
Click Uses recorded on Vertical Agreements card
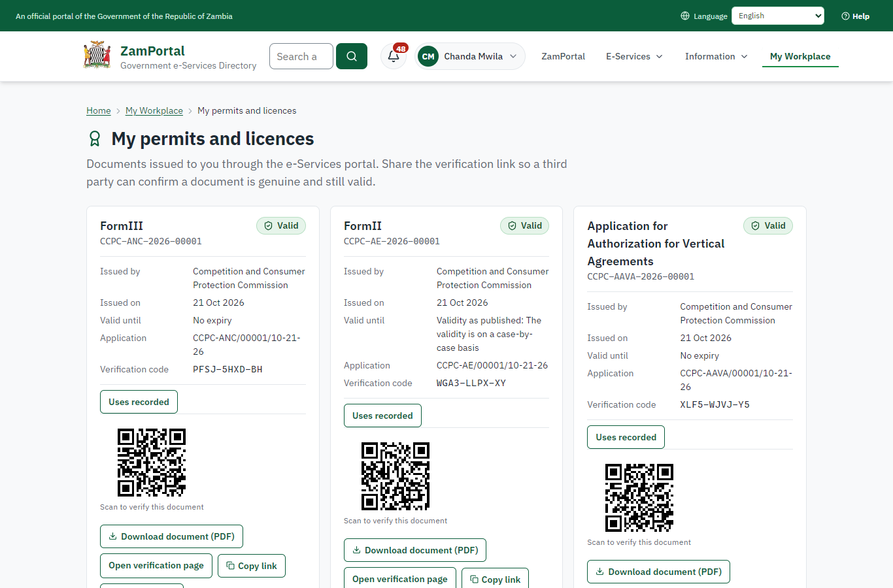tap(626, 437)
